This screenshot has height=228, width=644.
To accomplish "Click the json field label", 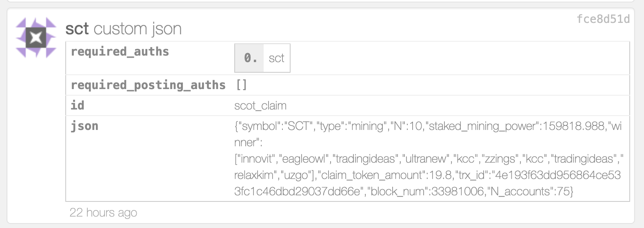I will tap(84, 126).
